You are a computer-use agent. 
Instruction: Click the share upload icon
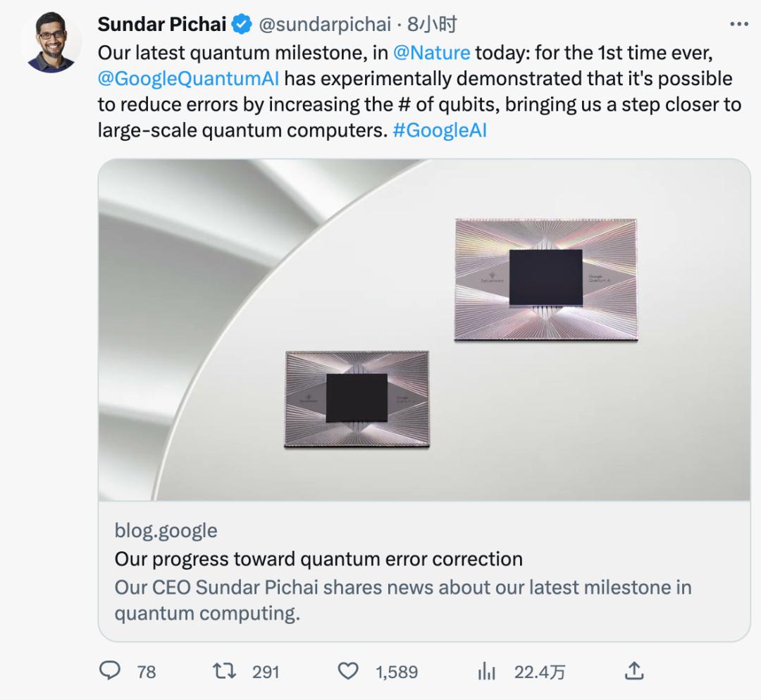[x=633, y=670]
